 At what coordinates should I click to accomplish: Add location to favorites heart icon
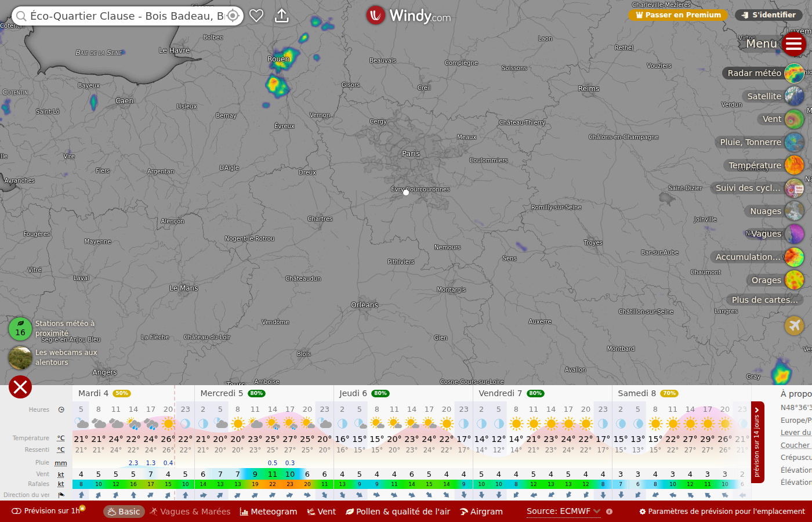pyautogui.click(x=256, y=16)
